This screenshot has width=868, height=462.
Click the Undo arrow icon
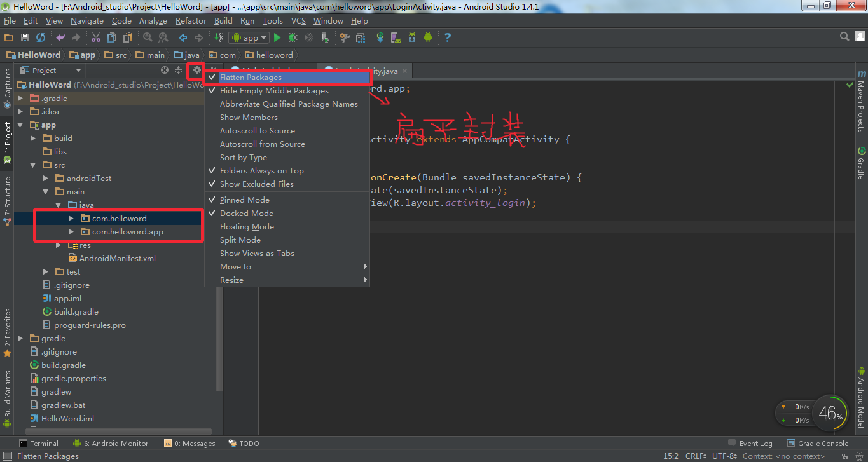60,38
